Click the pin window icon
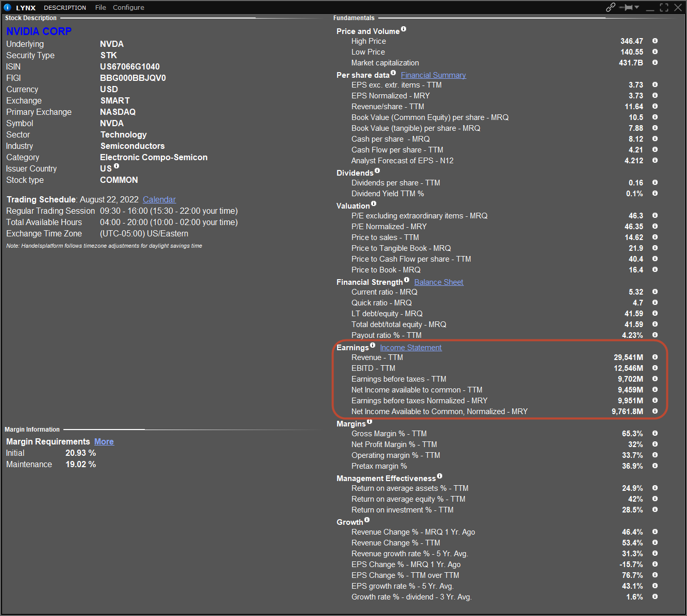The height and width of the screenshot is (616, 687). [x=626, y=7]
